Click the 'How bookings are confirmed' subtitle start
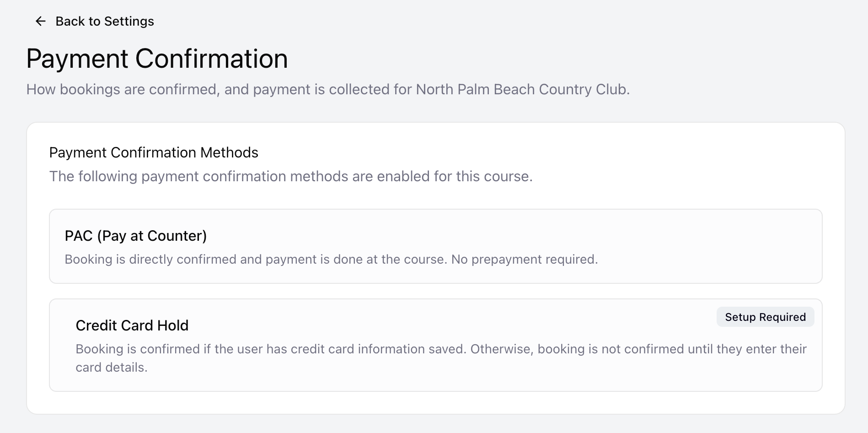 tap(123, 89)
